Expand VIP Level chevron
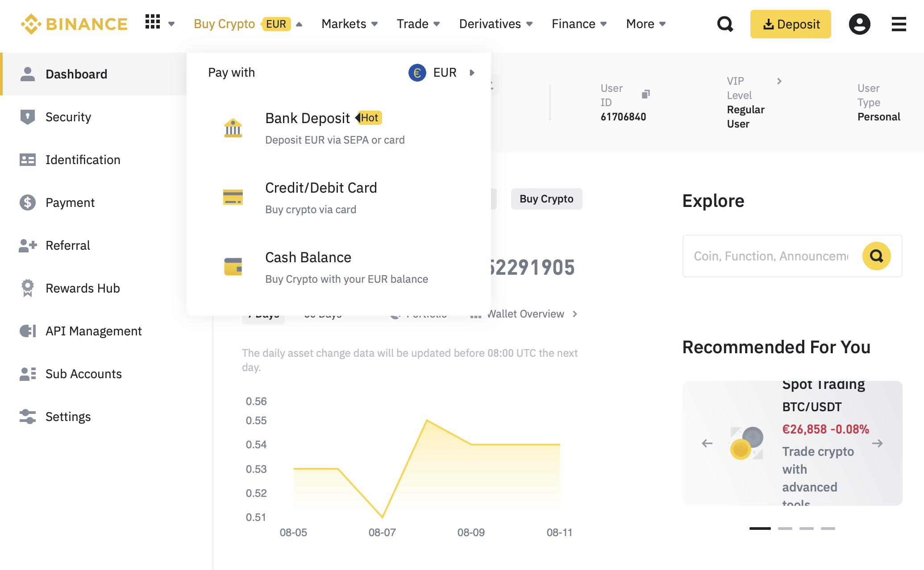The width and height of the screenshot is (924, 570). click(779, 81)
